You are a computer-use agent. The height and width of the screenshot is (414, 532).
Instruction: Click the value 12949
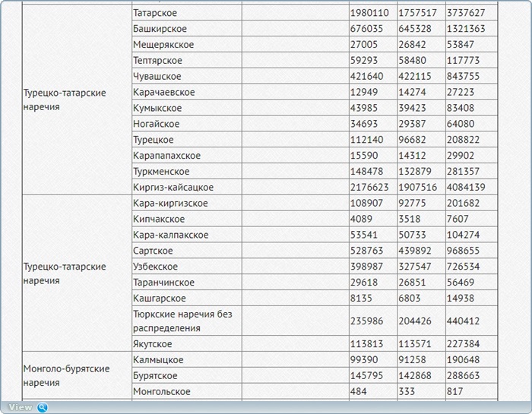[x=364, y=92]
